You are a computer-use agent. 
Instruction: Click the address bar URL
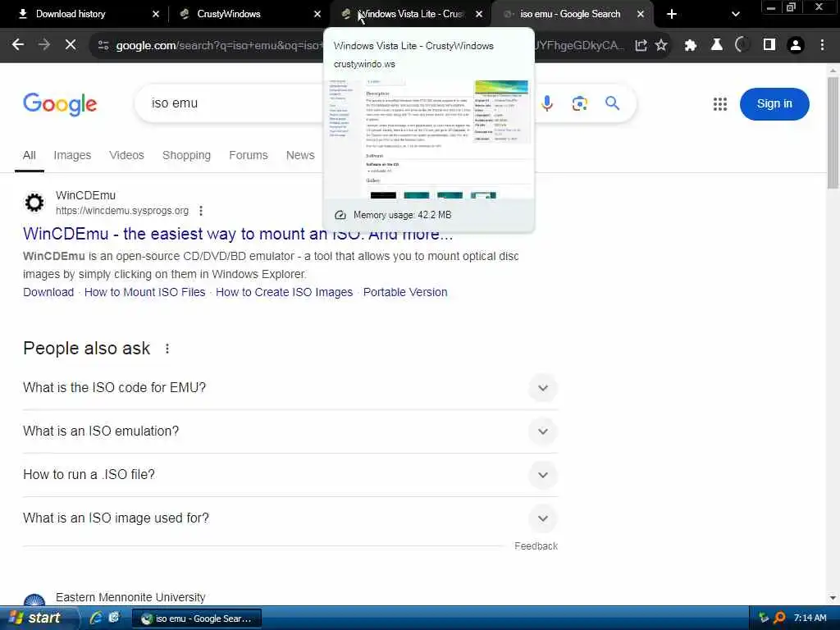(x=220, y=46)
